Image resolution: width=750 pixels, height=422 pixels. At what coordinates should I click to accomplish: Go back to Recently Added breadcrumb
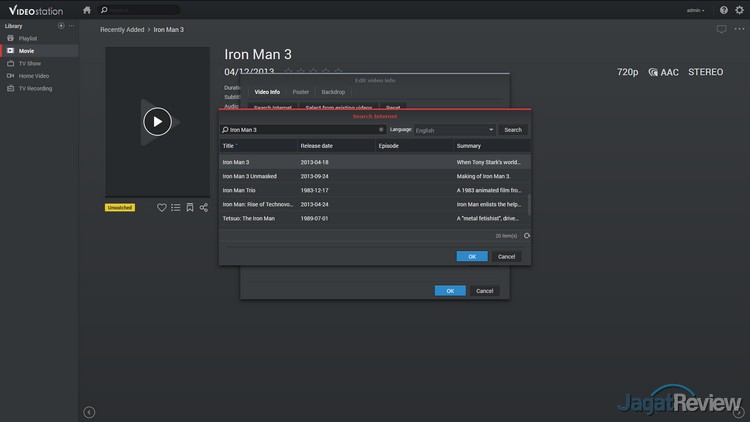(122, 30)
